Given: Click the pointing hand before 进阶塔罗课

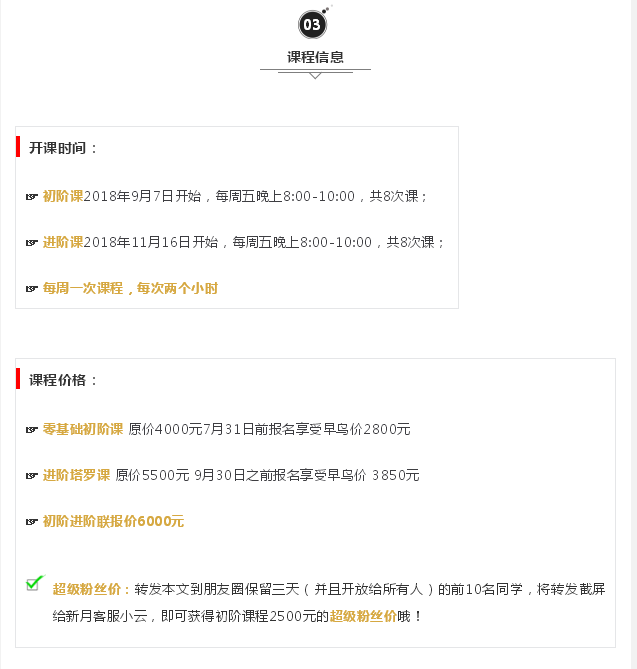Looking at the screenshot, I should (32, 476).
